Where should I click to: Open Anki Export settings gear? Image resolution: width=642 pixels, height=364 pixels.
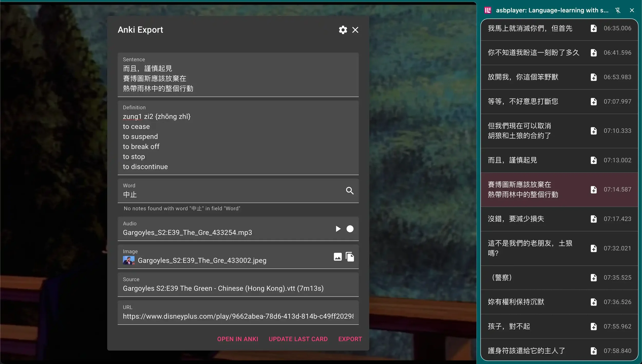click(343, 30)
